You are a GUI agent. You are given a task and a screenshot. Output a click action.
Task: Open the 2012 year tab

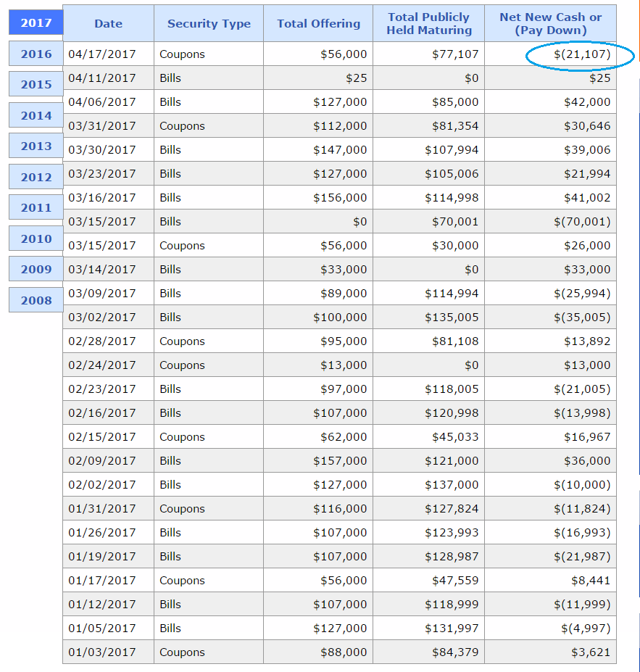pyautogui.click(x=36, y=177)
